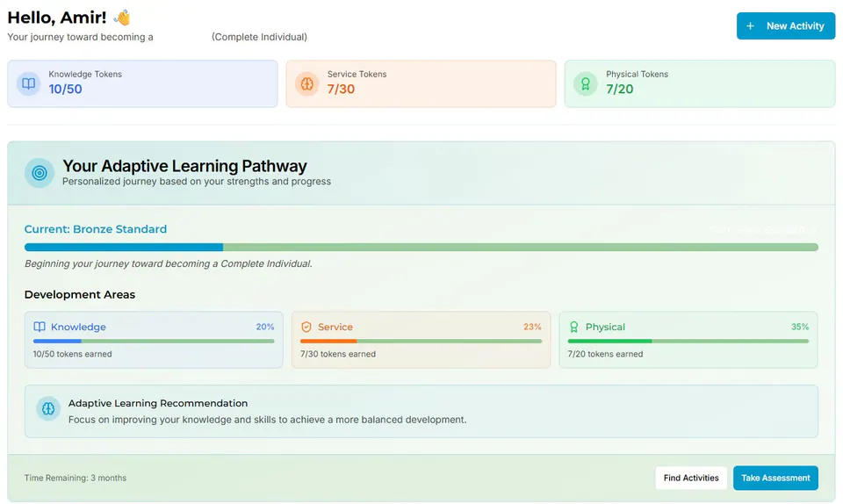Click the waving hand emoji after Hello, Amir!

click(x=122, y=18)
